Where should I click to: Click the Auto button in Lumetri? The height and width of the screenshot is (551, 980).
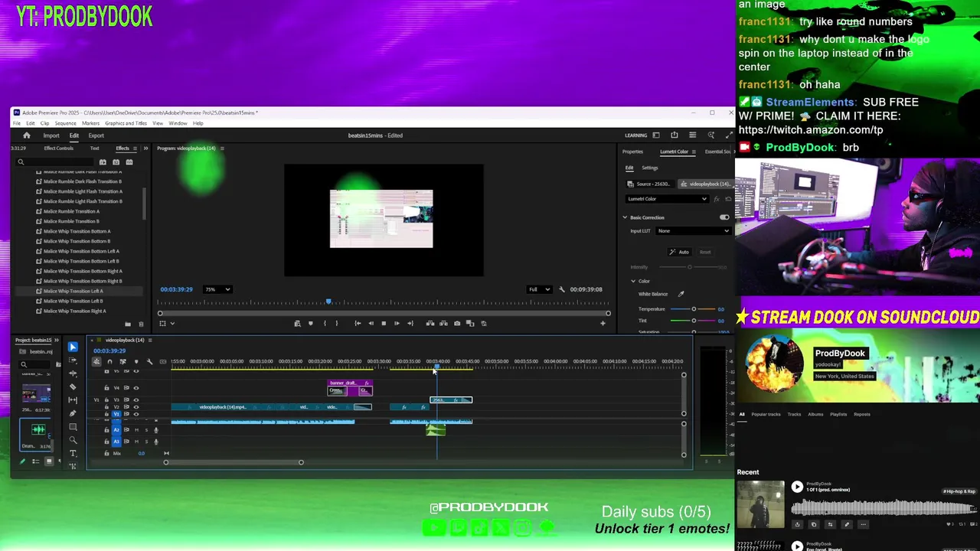[679, 252]
